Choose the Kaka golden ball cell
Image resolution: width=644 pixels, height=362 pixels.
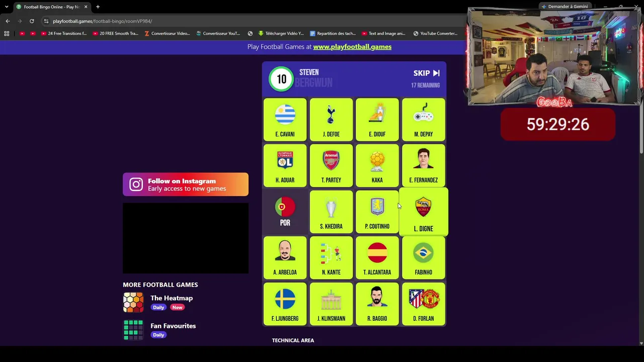(377, 166)
